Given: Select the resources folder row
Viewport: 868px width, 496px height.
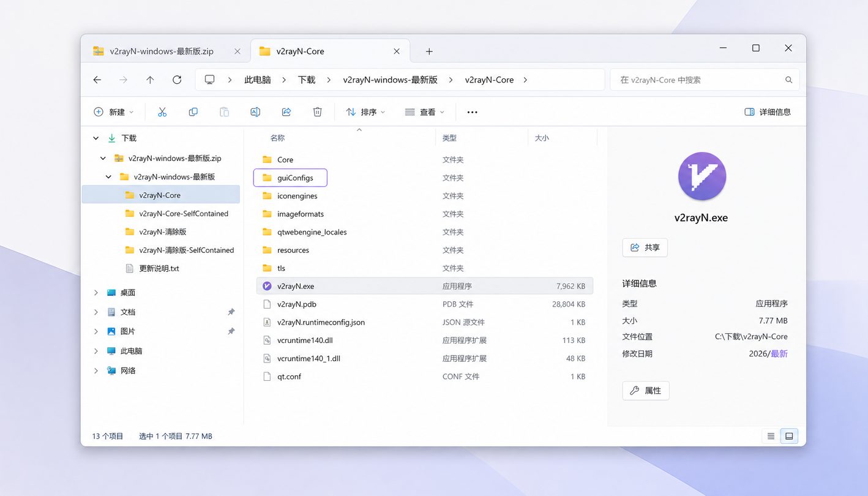Looking at the screenshot, I should pyautogui.click(x=425, y=250).
